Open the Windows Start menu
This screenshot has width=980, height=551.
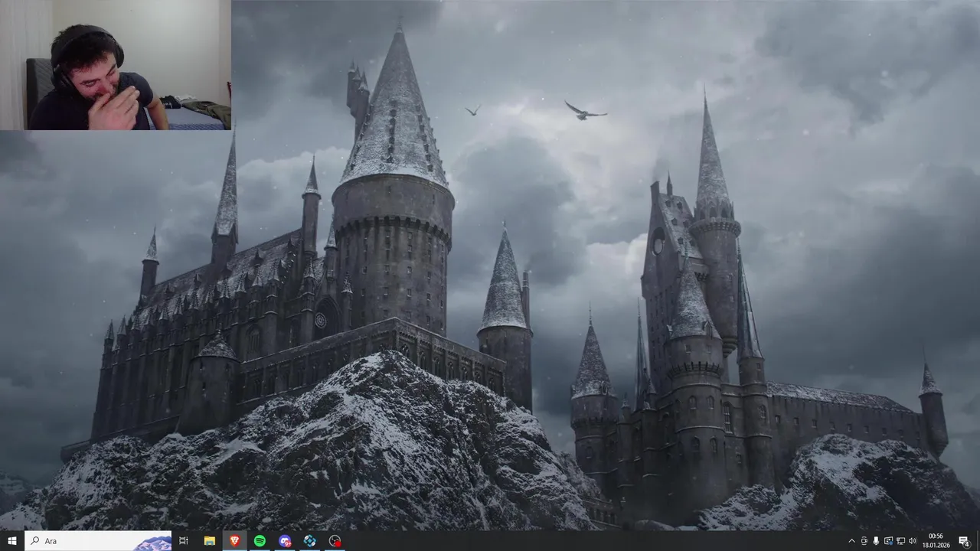(11, 541)
